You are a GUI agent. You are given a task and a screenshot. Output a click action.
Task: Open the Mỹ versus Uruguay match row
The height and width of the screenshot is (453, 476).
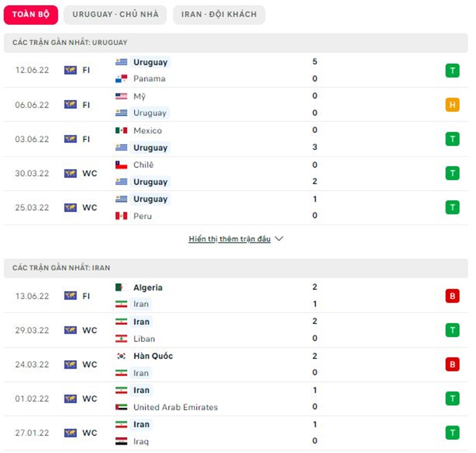tap(238, 105)
